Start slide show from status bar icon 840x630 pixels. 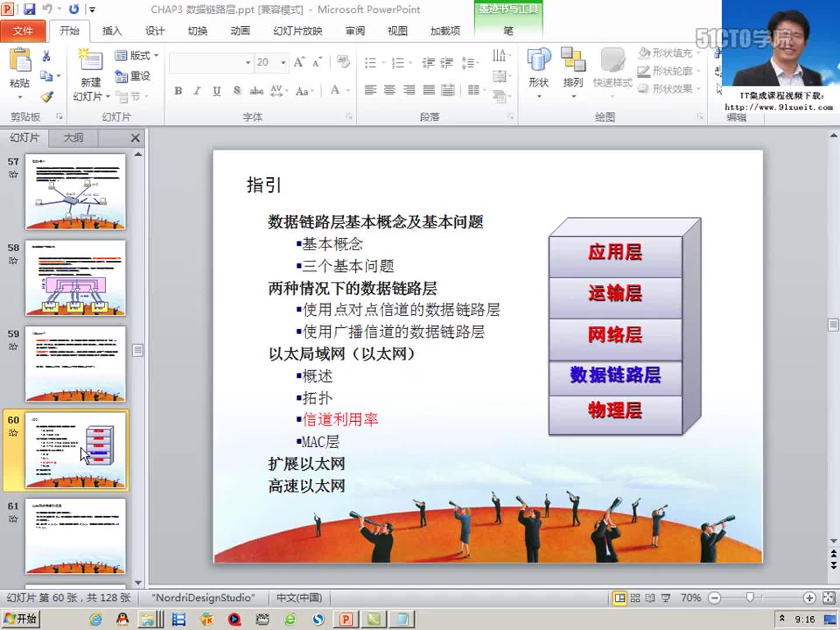[x=666, y=598]
